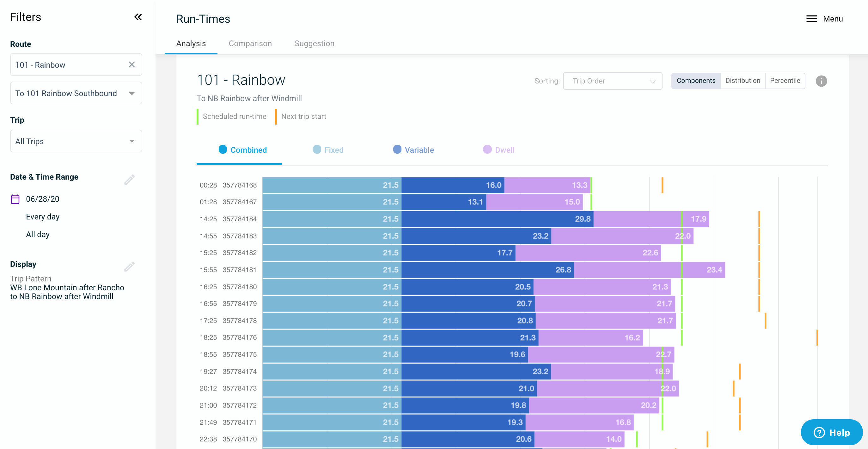This screenshot has height=449, width=868.
Task: Switch to the Comparison tab
Action: (x=250, y=43)
